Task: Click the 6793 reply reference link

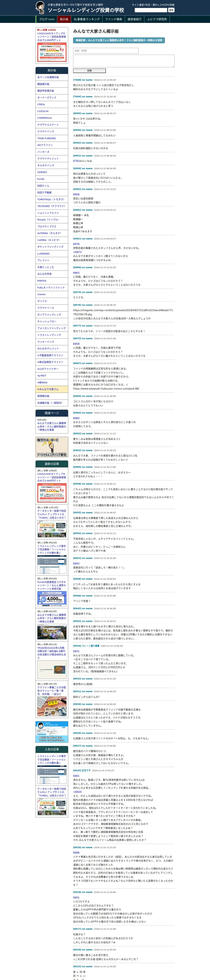Action: pos(76,161)
